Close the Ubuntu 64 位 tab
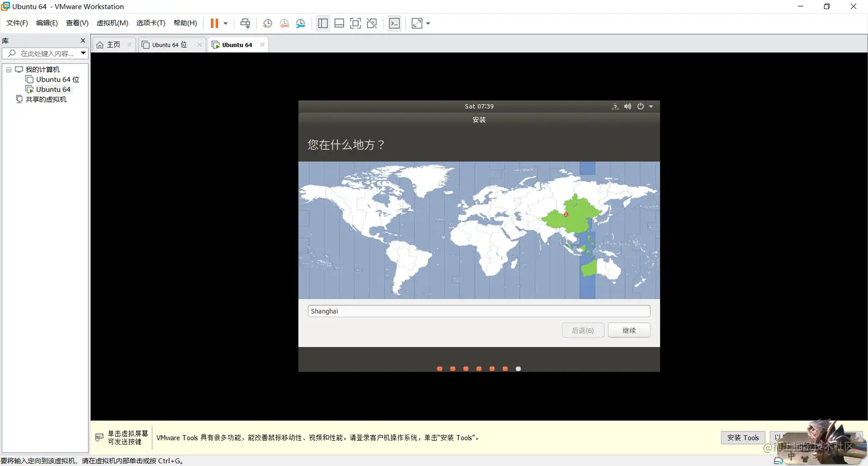This screenshot has height=466, width=868. point(200,44)
